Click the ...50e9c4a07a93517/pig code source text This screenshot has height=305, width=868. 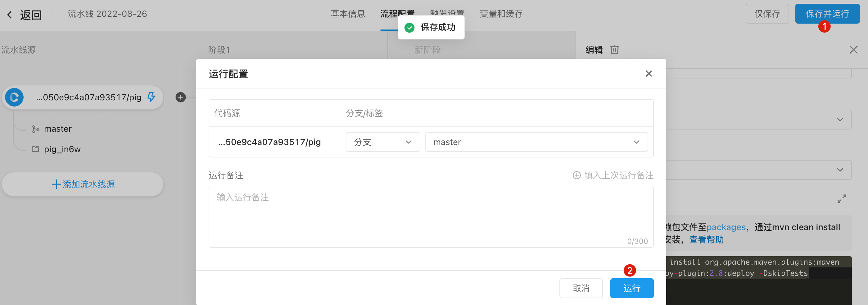[269, 142]
